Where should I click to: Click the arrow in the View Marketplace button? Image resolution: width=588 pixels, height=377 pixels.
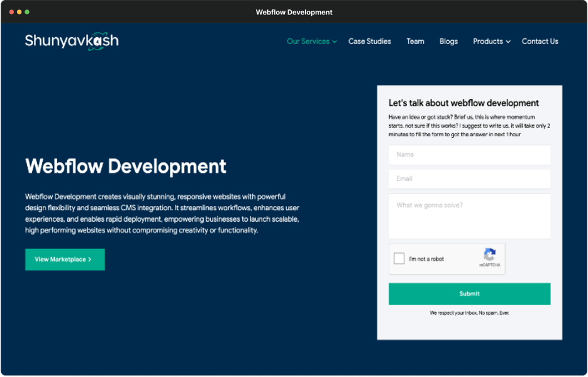click(x=90, y=260)
